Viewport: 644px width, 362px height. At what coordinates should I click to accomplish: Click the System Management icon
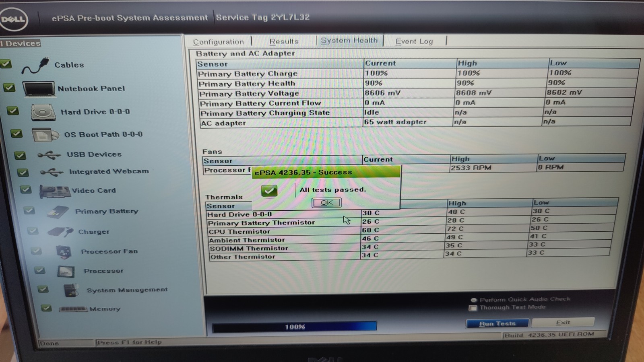click(x=71, y=290)
